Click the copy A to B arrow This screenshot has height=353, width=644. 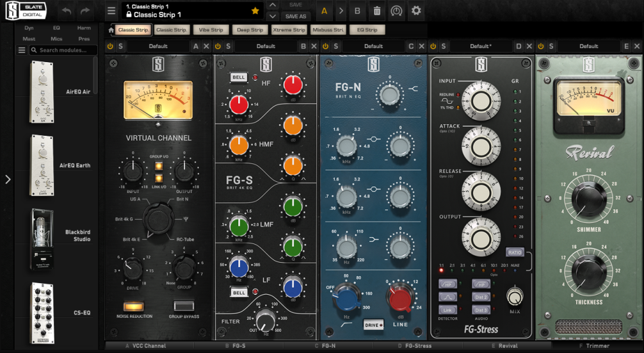(341, 11)
